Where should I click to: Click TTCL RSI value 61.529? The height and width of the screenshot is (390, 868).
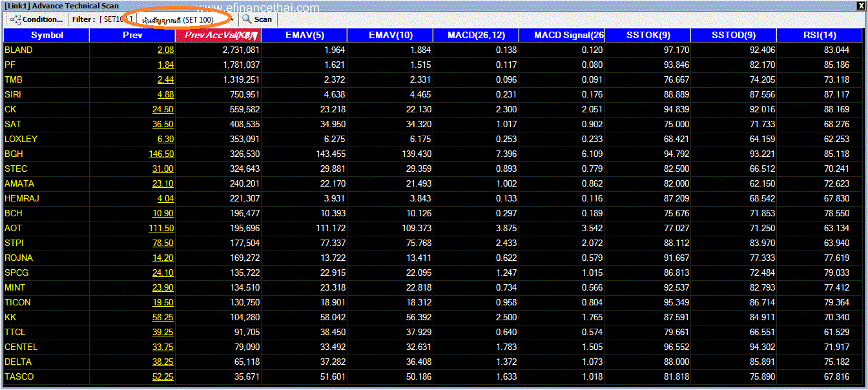(837, 332)
